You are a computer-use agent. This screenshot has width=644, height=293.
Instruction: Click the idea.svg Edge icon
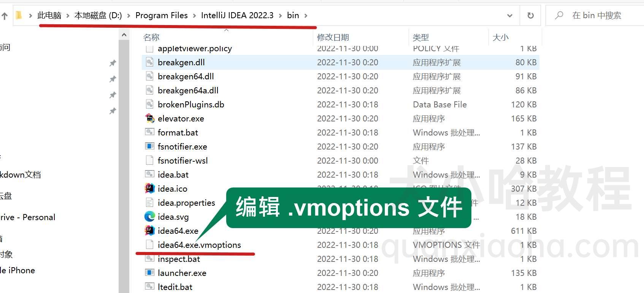pos(150,217)
